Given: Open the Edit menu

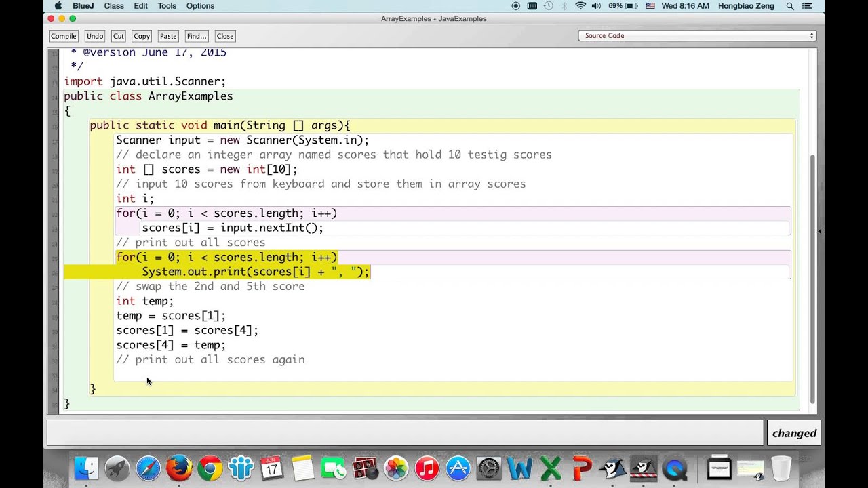Looking at the screenshot, I should click(140, 6).
